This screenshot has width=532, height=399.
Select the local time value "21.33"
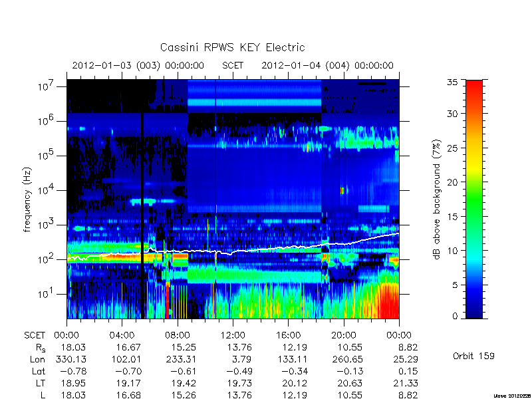406,384
